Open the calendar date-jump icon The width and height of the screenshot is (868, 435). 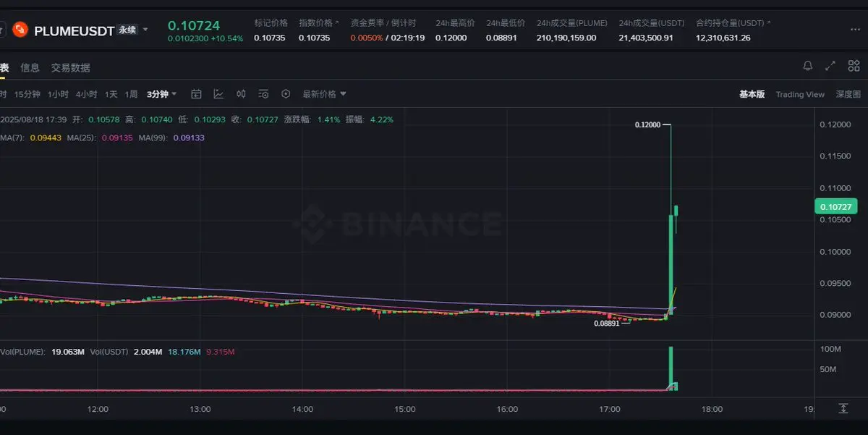pyautogui.click(x=196, y=94)
